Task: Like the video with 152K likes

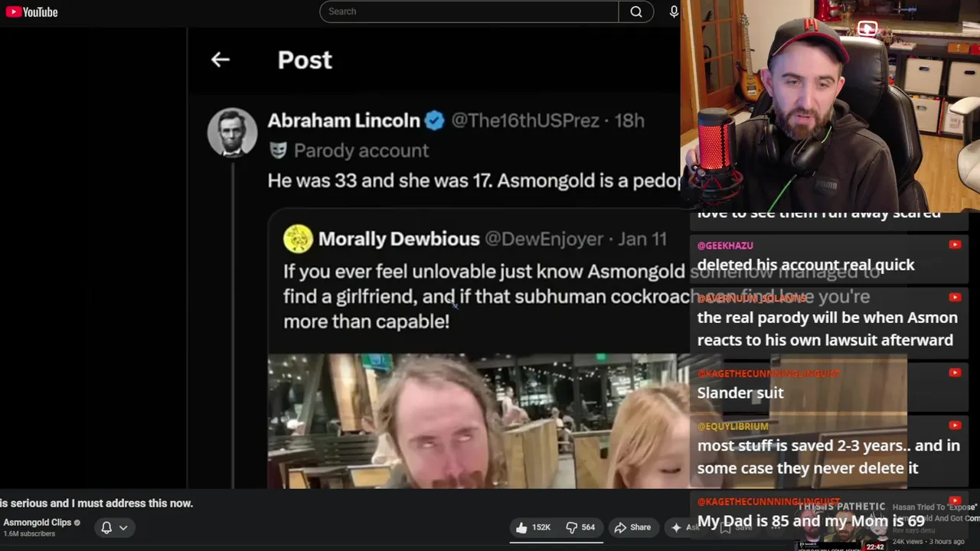Action: [x=533, y=527]
